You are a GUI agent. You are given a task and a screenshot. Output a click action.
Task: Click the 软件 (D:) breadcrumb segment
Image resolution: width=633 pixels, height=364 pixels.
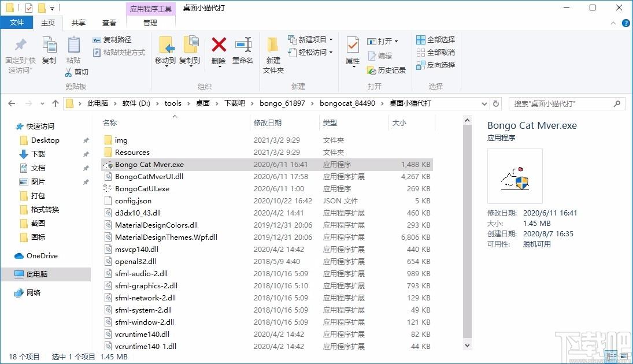pos(136,103)
